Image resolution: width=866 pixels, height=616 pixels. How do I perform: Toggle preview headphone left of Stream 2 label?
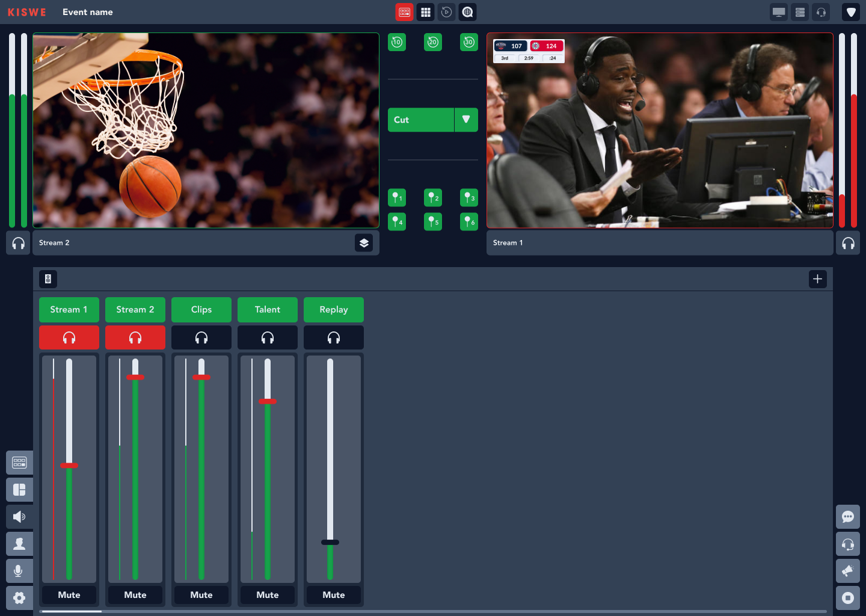coord(18,243)
